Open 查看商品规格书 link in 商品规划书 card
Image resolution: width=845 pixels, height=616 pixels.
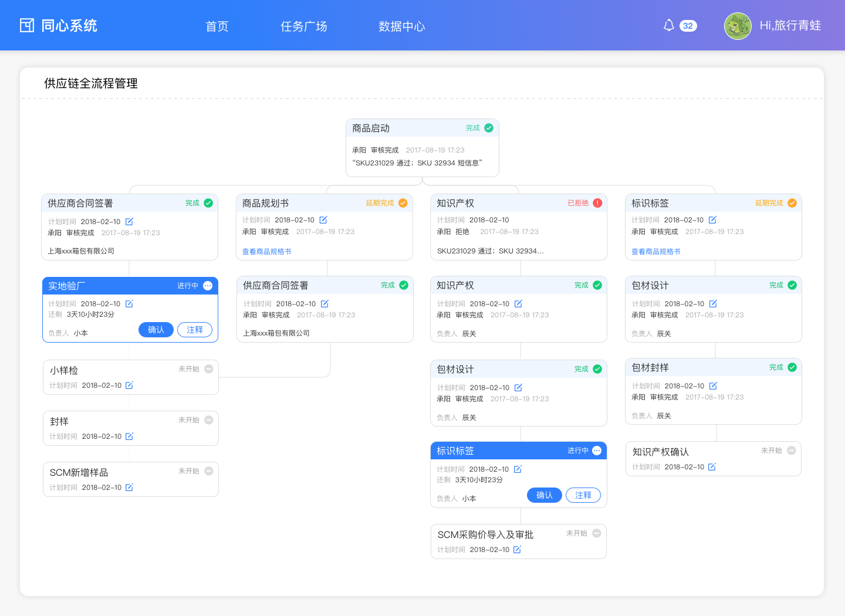tap(267, 252)
